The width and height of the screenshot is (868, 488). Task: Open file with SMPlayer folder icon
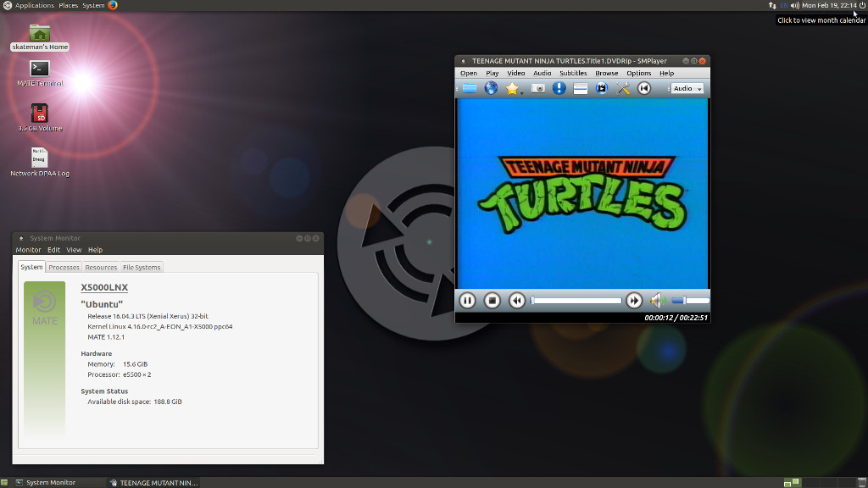click(x=470, y=88)
